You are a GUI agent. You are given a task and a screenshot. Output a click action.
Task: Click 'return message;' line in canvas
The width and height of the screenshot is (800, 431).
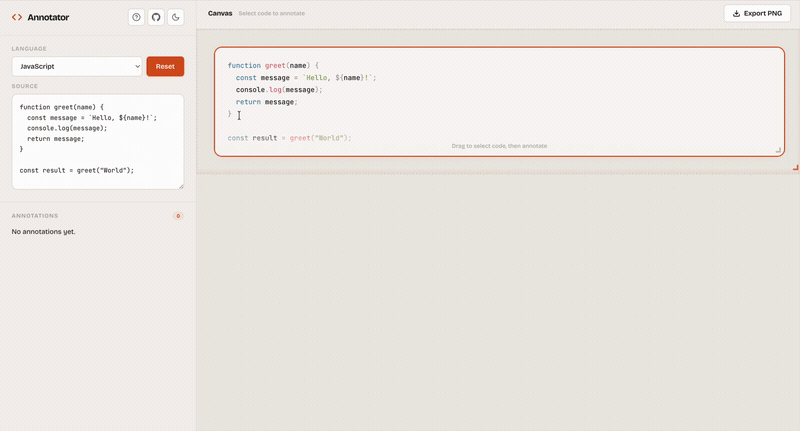click(266, 102)
